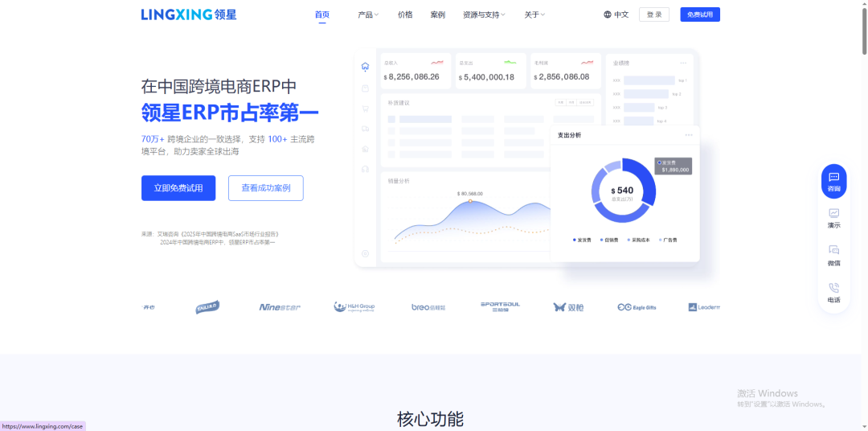The image size is (868, 431).
Task: Click the $5,400,000.18 total expense value
Action: pyautogui.click(x=486, y=77)
